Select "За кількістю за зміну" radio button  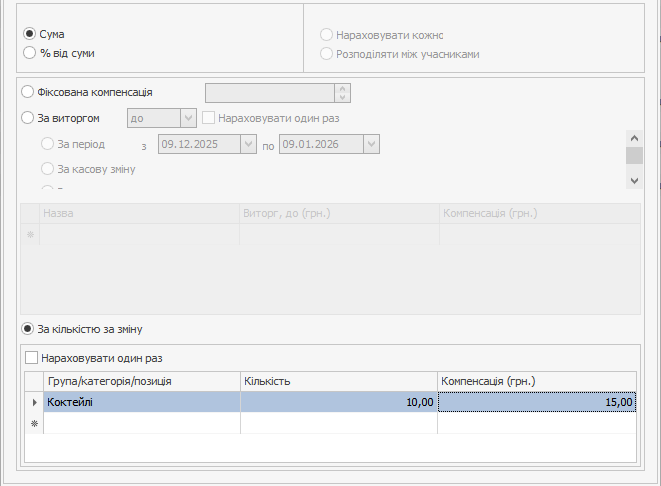(29, 329)
